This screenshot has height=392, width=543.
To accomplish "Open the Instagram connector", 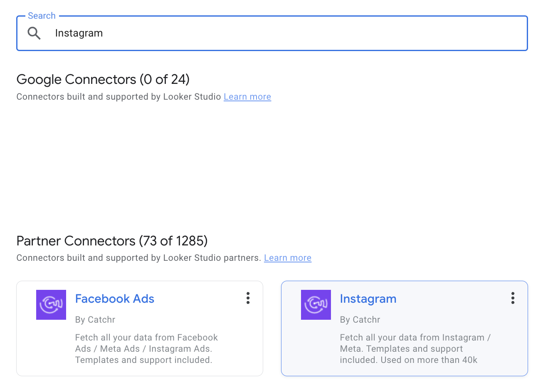I will tap(368, 298).
